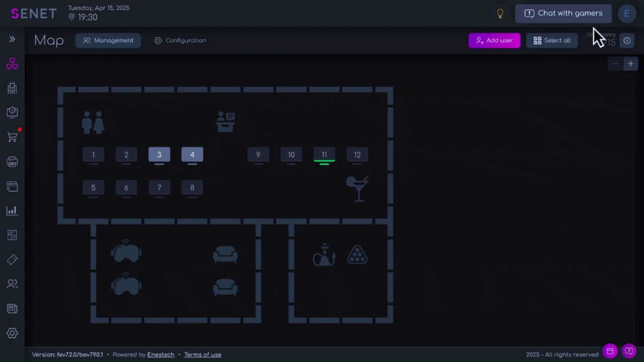This screenshot has height=362, width=644.
Task: Click the billiards rack icon on map
Action: (357, 255)
